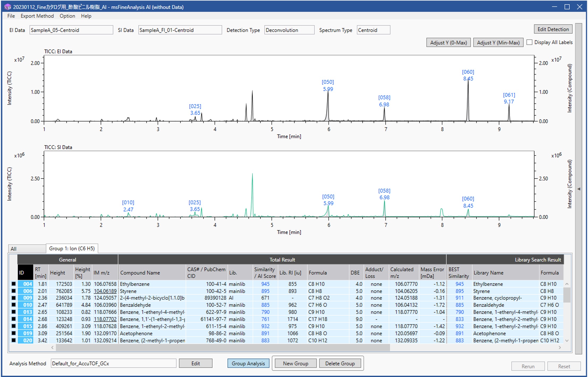Click the DBE column header
This screenshot has width=588, height=377.
tap(356, 272)
